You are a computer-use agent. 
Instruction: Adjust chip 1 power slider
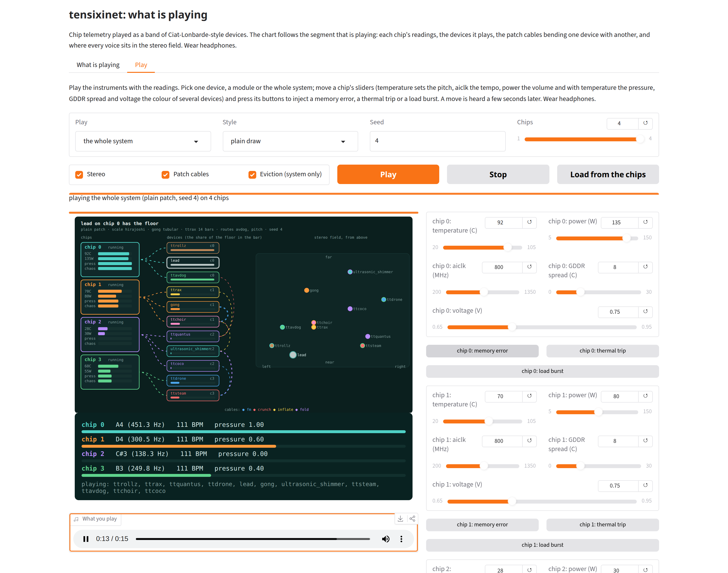point(597,412)
